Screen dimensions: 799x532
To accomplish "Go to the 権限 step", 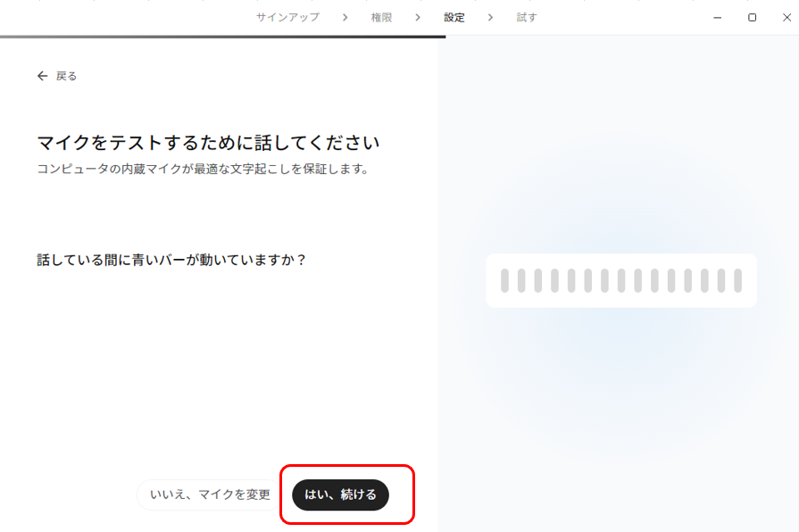I will [381, 17].
